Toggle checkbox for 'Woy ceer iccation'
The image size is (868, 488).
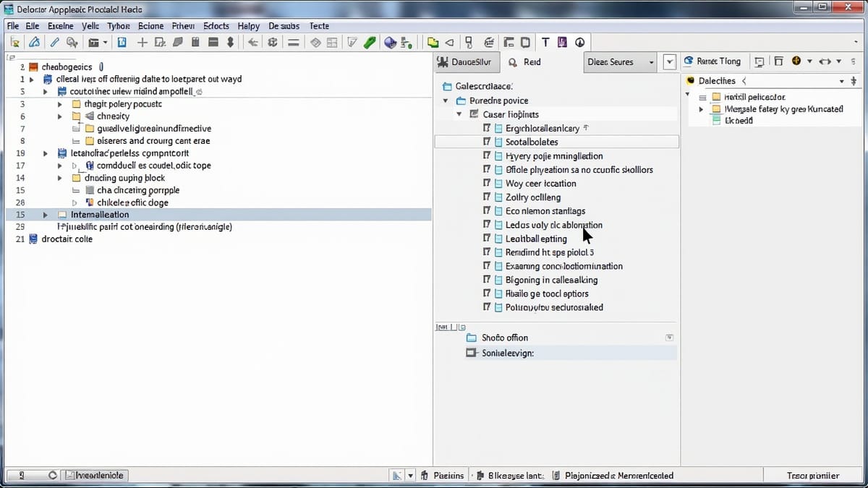(x=487, y=183)
